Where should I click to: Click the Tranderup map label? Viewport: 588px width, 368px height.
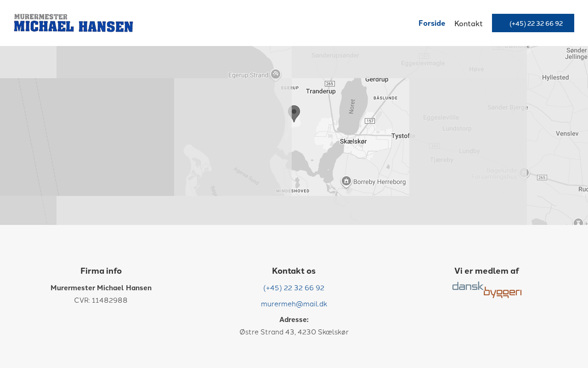point(321,91)
